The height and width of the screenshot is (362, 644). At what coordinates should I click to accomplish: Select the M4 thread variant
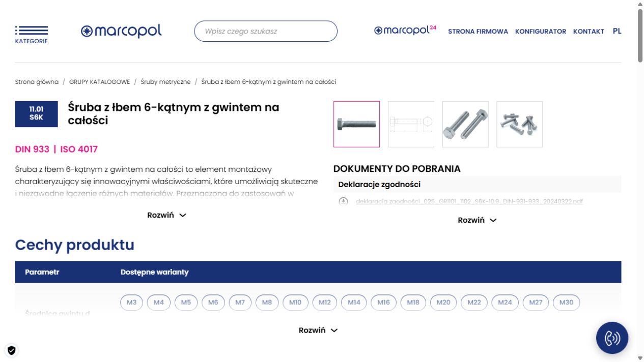point(159,303)
